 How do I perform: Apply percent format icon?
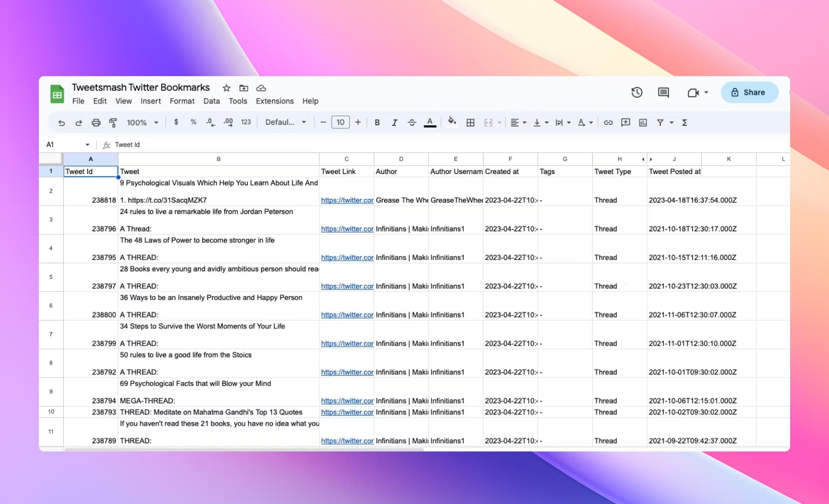click(x=193, y=122)
